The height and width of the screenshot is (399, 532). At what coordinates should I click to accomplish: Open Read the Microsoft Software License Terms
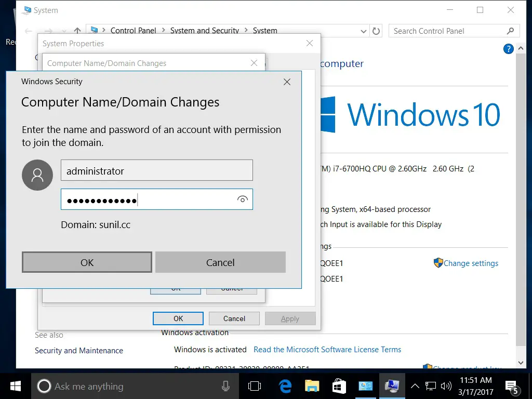pos(327,350)
